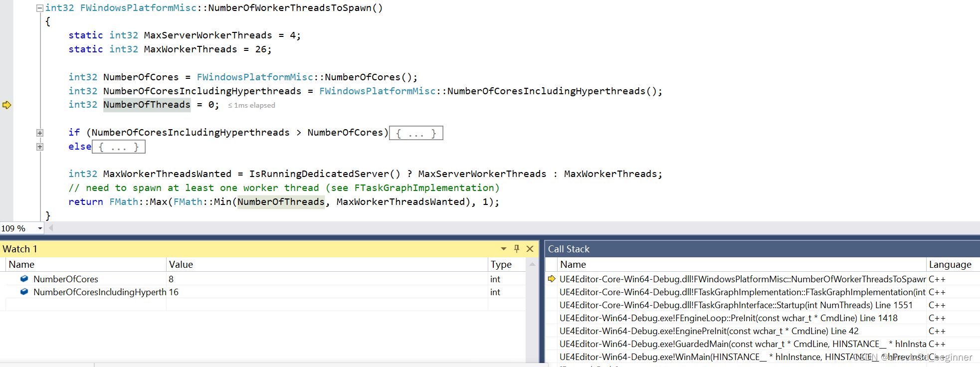This screenshot has height=367, width=980.
Task: Click the collapsed if-block ellipsis box
Action: click(416, 133)
